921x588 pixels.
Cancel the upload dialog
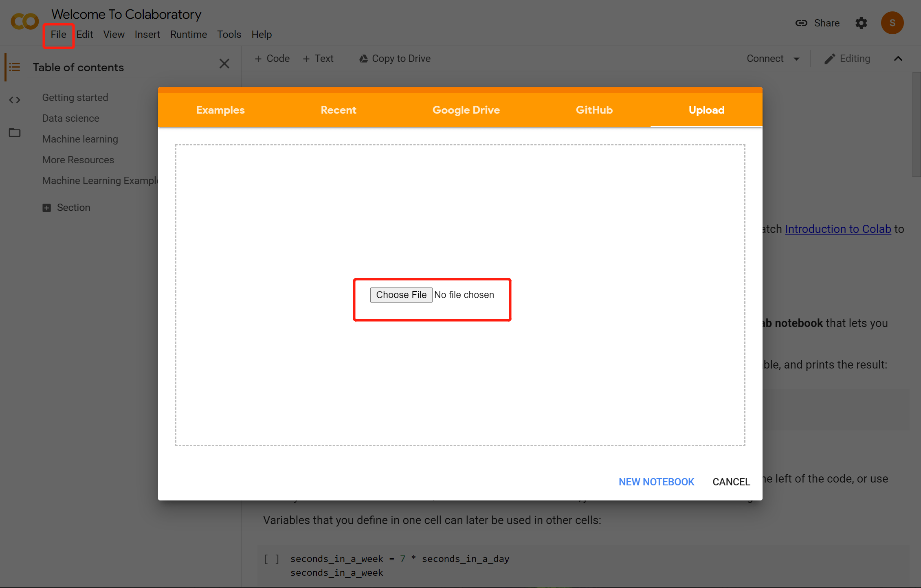coord(731,481)
